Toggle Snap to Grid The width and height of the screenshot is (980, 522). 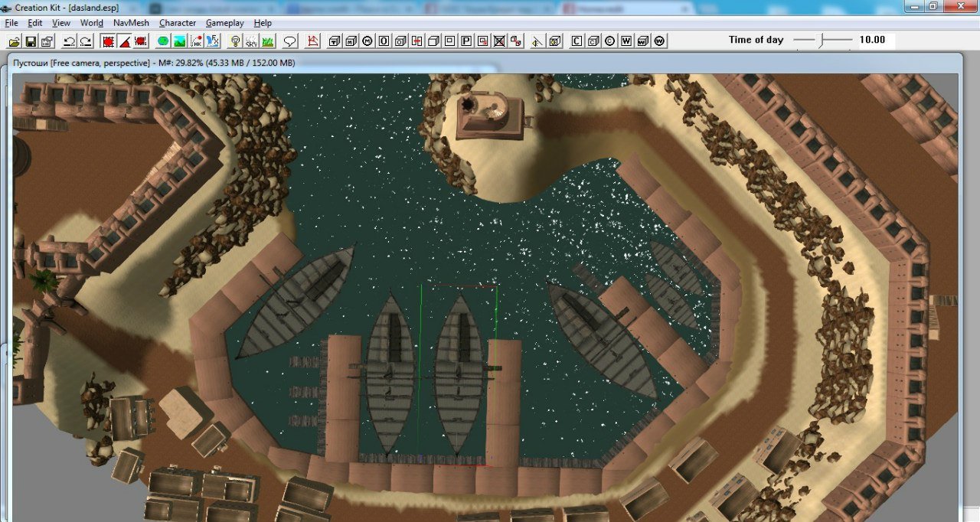click(107, 41)
